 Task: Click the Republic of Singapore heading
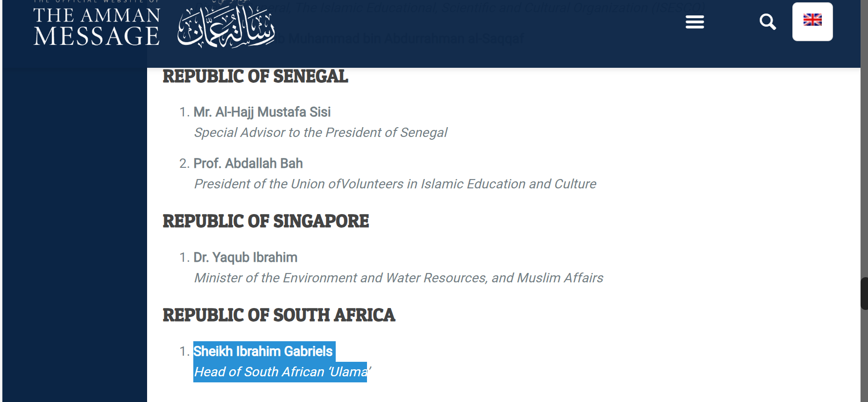pos(266,222)
